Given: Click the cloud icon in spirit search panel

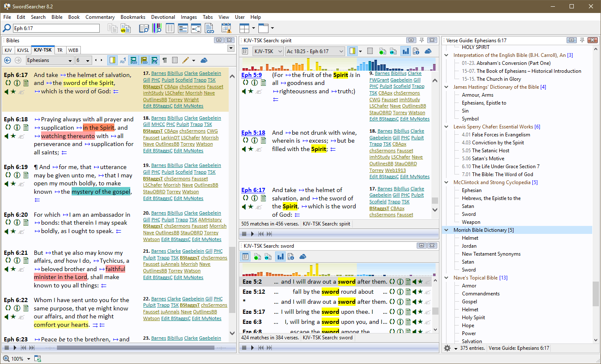Looking at the screenshot, I should point(428,51).
